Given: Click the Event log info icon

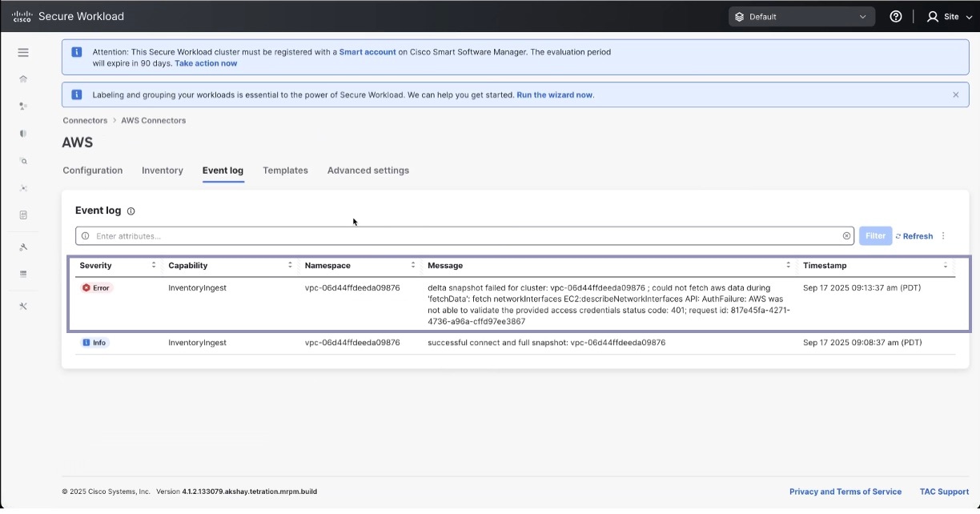Looking at the screenshot, I should point(131,211).
